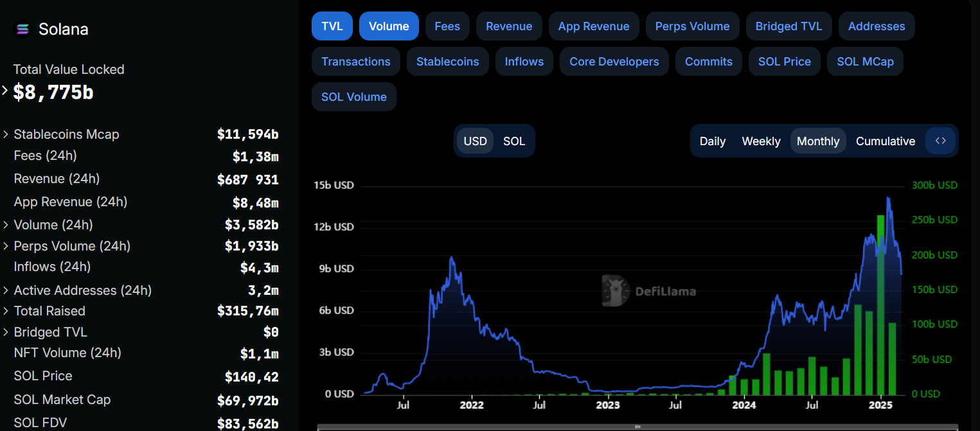Select the Cumulative view

886,141
